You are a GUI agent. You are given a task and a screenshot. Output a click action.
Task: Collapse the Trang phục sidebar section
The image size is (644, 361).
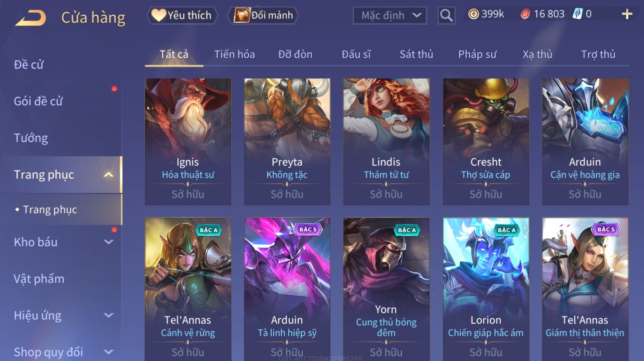[x=109, y=175]
